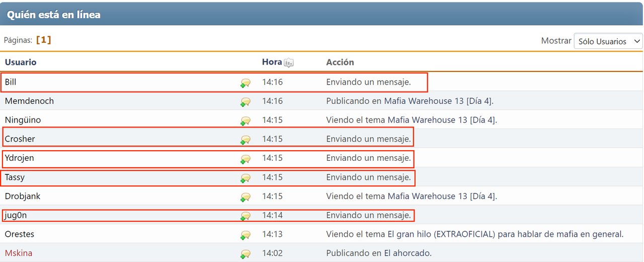The width and height of the screenshot is (644, 262).
Task: Open user profile Crosher
Action: point(20,139)
